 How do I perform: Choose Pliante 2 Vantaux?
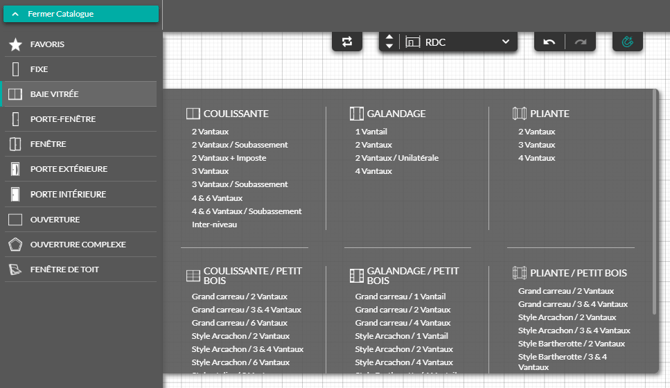click(536, 132)
